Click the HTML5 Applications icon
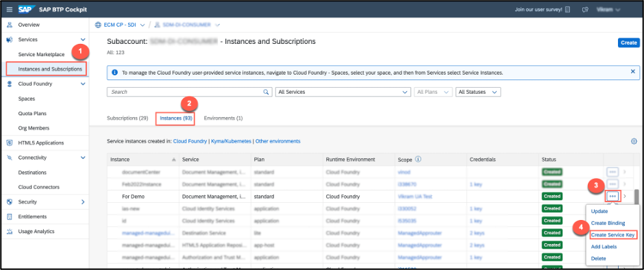644x270 pixels. [10, 143]
